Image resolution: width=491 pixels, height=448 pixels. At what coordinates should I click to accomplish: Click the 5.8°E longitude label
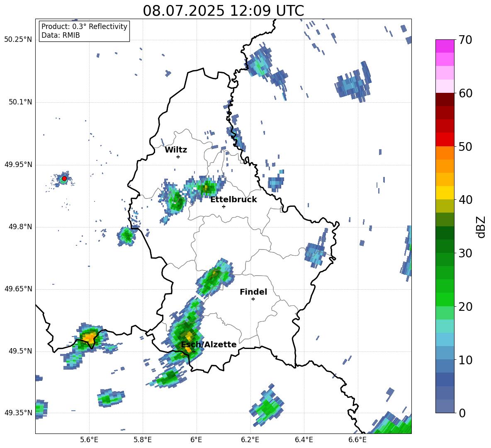pyautogui.click(x=143, y=440)
